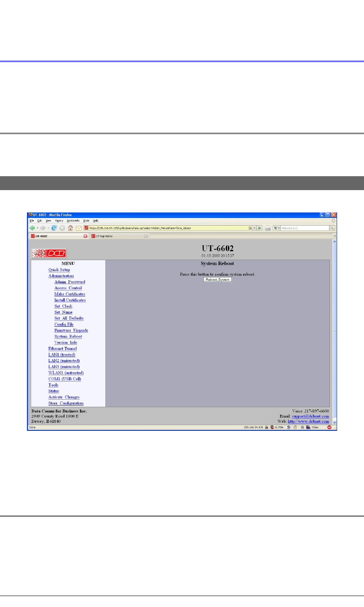Click Store Configuration link
This screenshot has width=364, height=607.
66,403
